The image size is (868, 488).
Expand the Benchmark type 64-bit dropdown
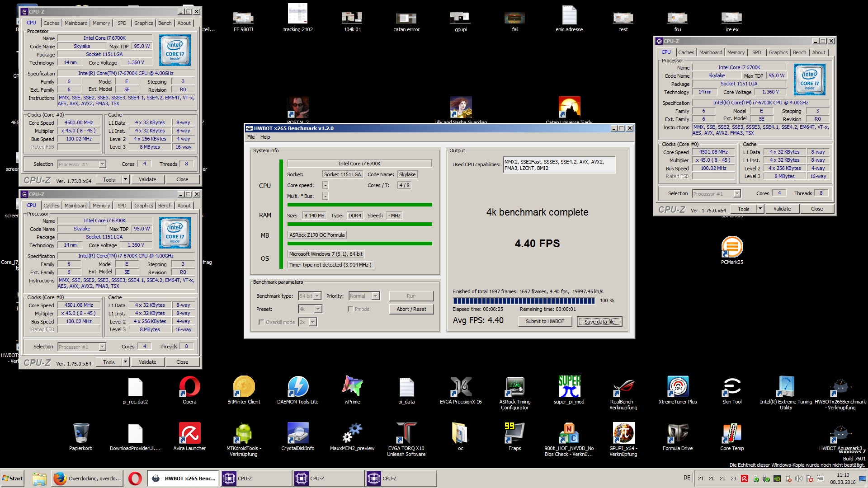[x=317, y=296]
